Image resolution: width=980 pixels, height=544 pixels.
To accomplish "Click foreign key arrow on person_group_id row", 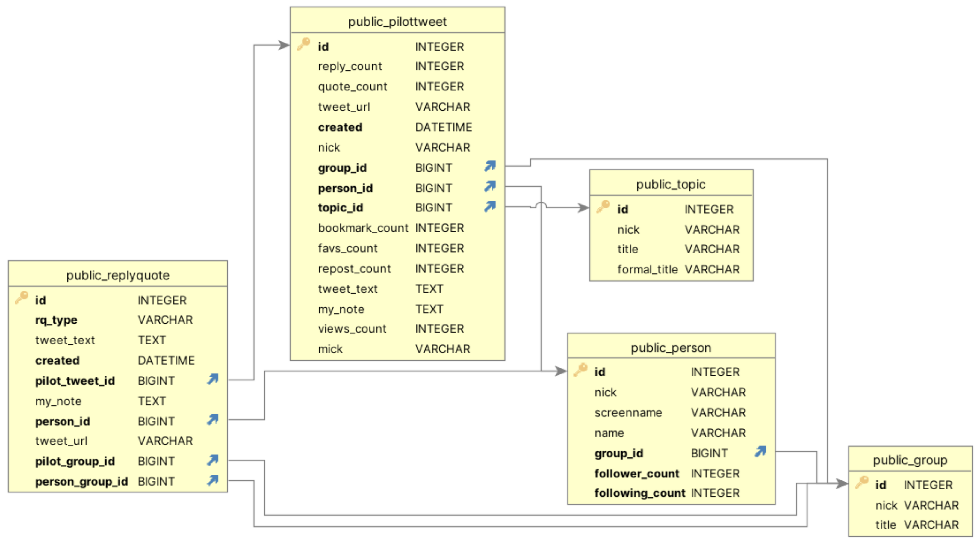I will 213,480.
